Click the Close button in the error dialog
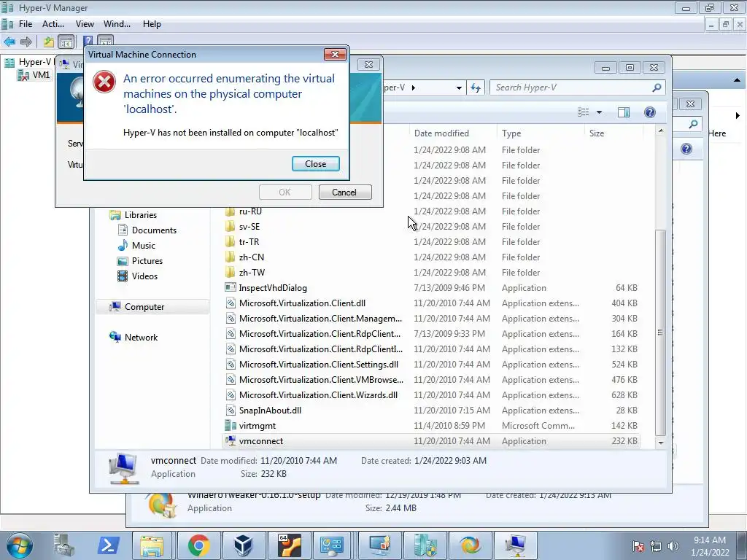Viewport: 747px width, 560px height. (x=315, y=164)
